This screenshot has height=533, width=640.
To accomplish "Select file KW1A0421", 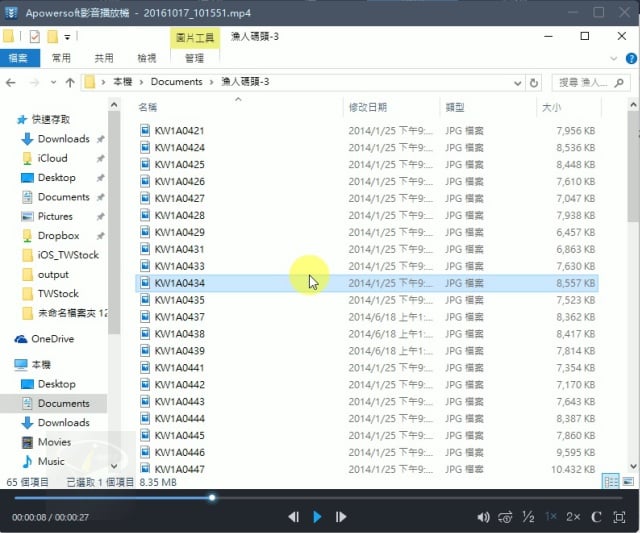I will (x=180, y=131).
